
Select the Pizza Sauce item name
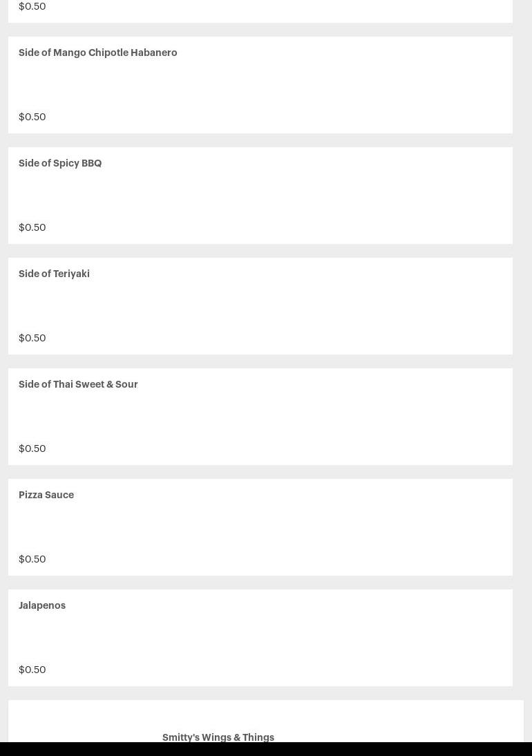pyautogui.click(x=46, y=495)
